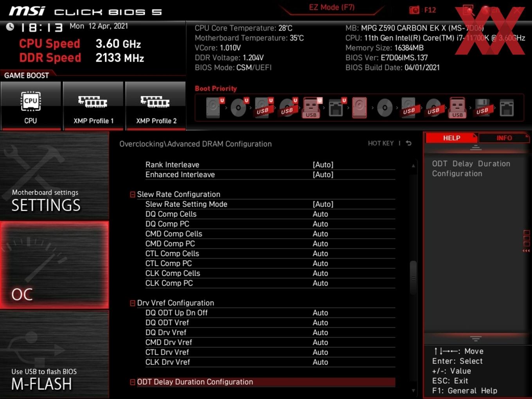Viewport: 532px width, 399px height.
Task: Select the UEFI hard disk boot device icon
Action: coord(214,108)
